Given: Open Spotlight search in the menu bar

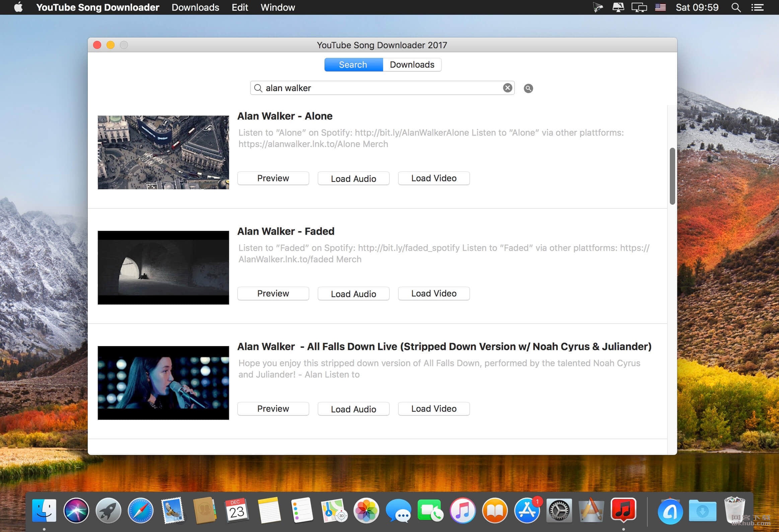Looking at the screenshot, I should tap(736, 7).
